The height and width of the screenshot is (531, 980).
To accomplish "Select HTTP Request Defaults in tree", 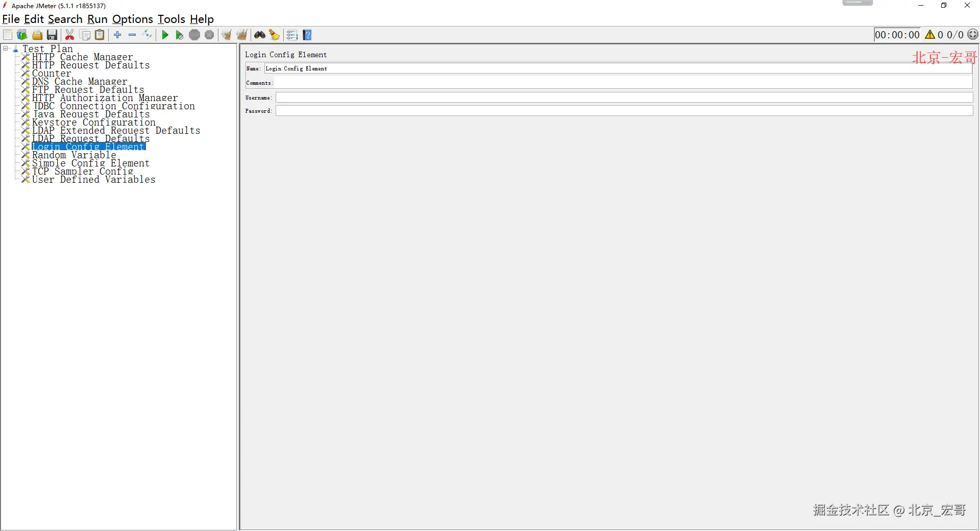I will [91, 65].
